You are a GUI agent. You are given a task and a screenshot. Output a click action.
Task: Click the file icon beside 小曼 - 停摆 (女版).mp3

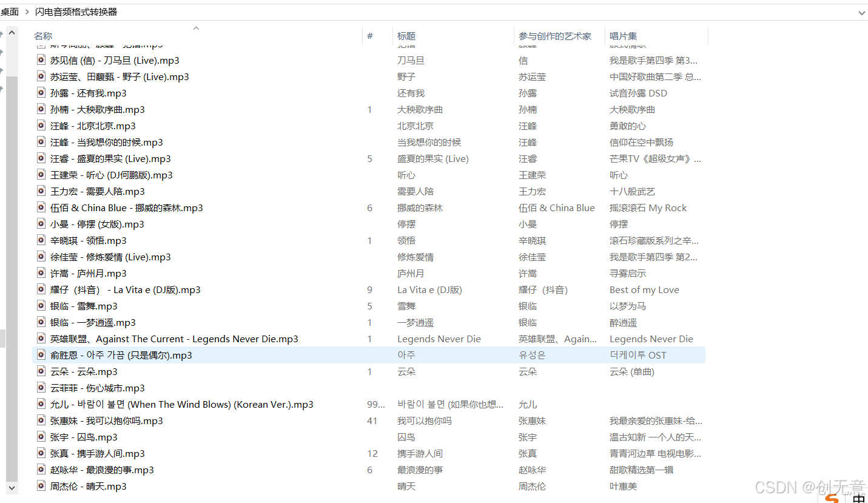click(x=41, y=224)
